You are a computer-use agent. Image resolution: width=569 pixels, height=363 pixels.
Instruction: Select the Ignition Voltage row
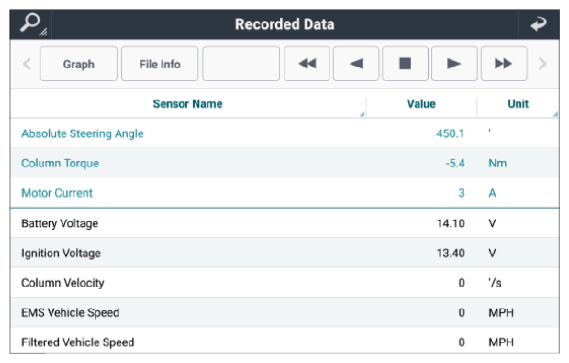click(285, 253)
